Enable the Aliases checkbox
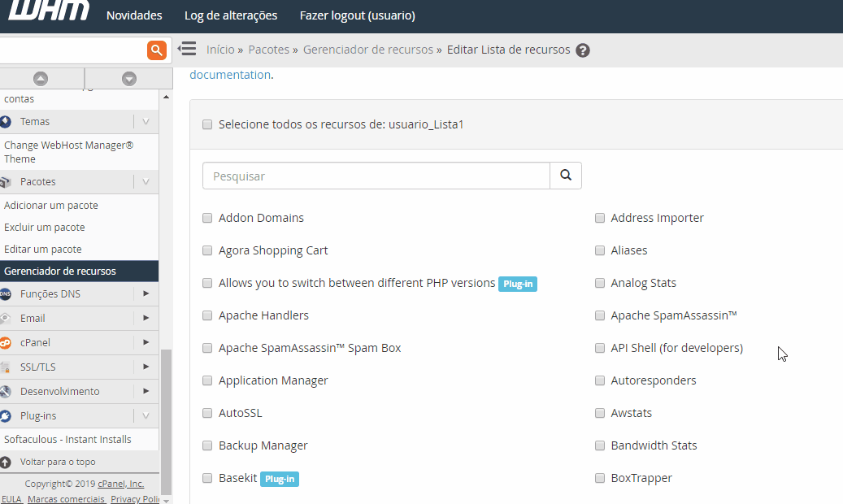The width and height of the screenshot is (843, 504). [599, 250]
